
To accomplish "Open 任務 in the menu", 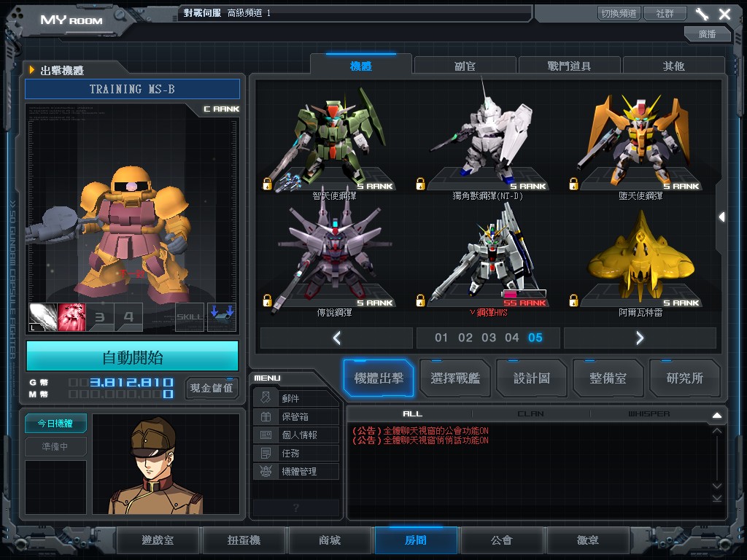I will pyautogui.click(x=296, y=453).
